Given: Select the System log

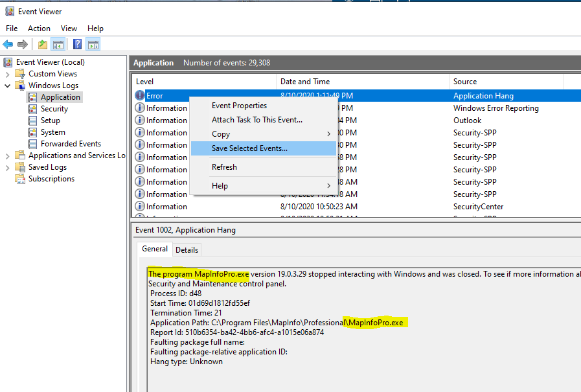Looking at the screenshot, I should tap(53, 132).
